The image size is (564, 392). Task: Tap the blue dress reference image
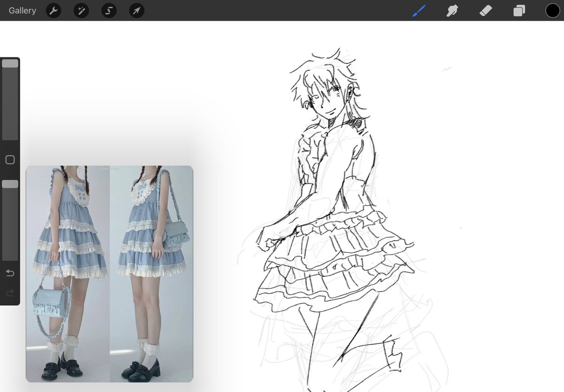pos(110,274)
